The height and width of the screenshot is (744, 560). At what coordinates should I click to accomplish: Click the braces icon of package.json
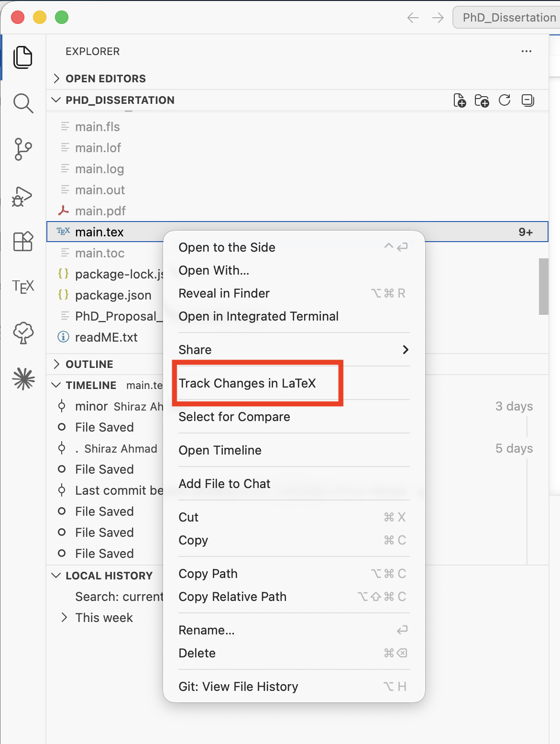click(x=63, y=295)
